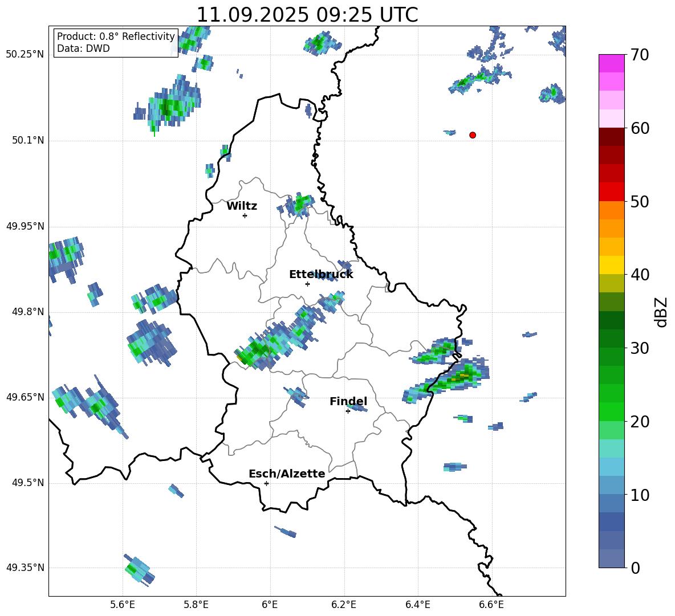The image size is (675, 616).
Task: Click the Esch/Alzette station cross marker
Action: (266, 483)
